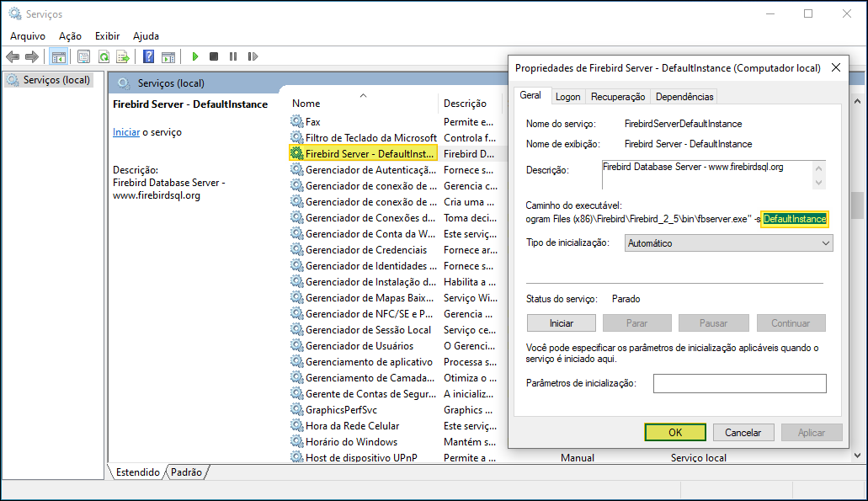Image resolution: width=868 pixels, height=501 pixels.
Task: Close the Propriedades de Firebird Server dialog
Action: (x=836, y=67)
